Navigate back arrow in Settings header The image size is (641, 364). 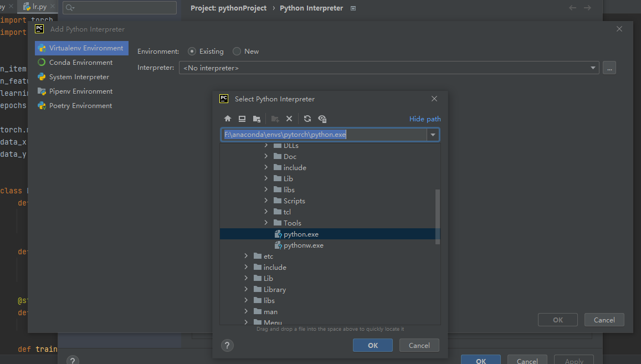[x=573, y=8]
